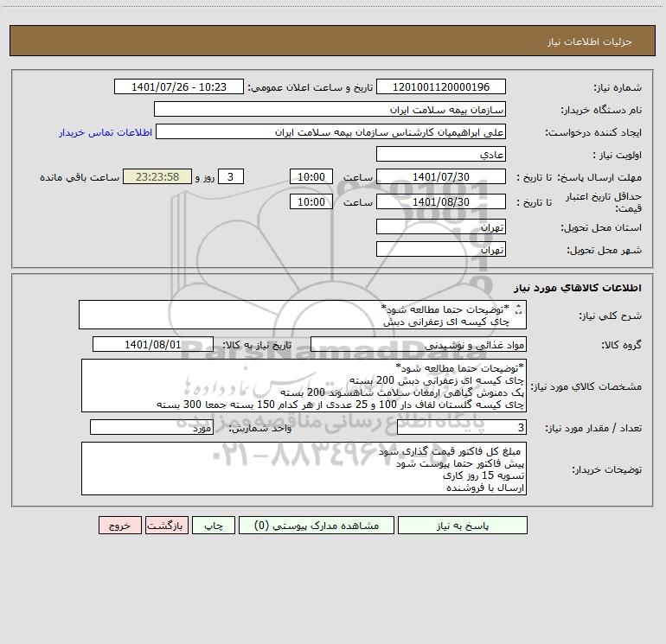
Task: Click the خروج exit button
Action: (119, 525)
